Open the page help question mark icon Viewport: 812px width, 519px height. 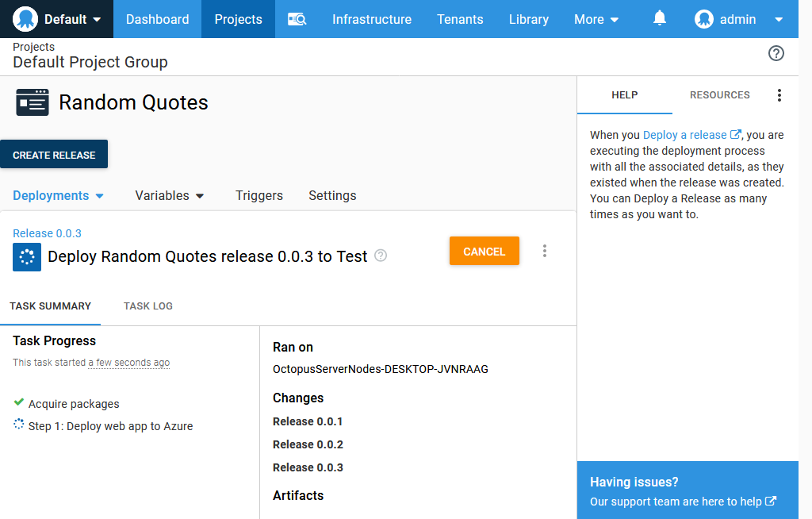coord(776,53)
